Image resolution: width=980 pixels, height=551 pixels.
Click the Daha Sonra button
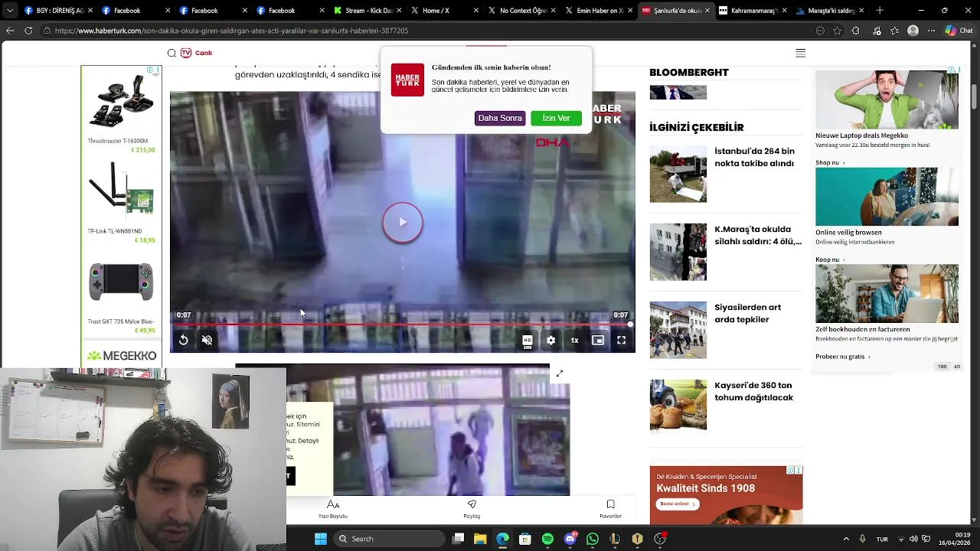(x=500, y=118)
